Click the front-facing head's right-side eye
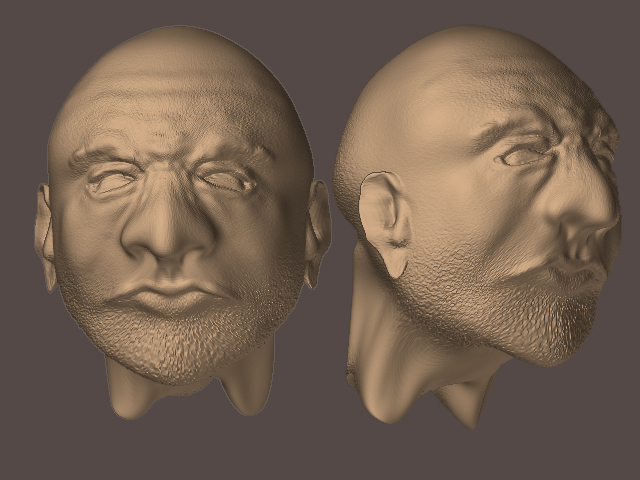The image size is (640, 480). click(228, 180)
